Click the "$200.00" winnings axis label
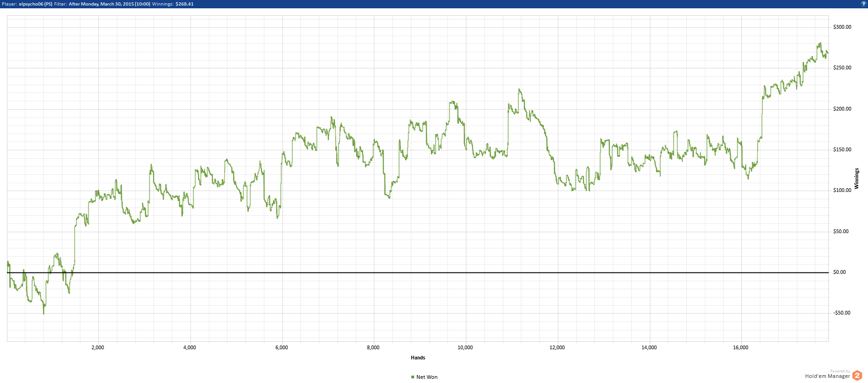The height and width of the screenshot is (383, 868). [842, 109]
